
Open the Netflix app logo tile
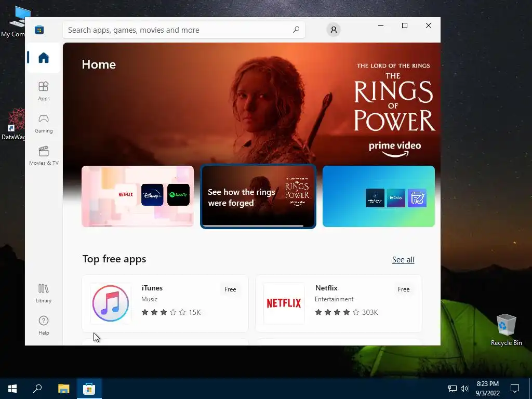tap(284, 303)
